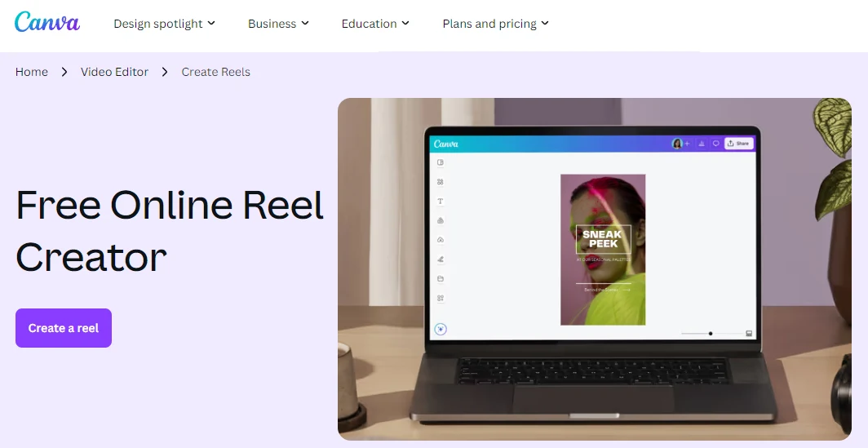Open the Projects folder icon in the sidebar
Screen dimensions: 868x448
click(x=440, y=278)
